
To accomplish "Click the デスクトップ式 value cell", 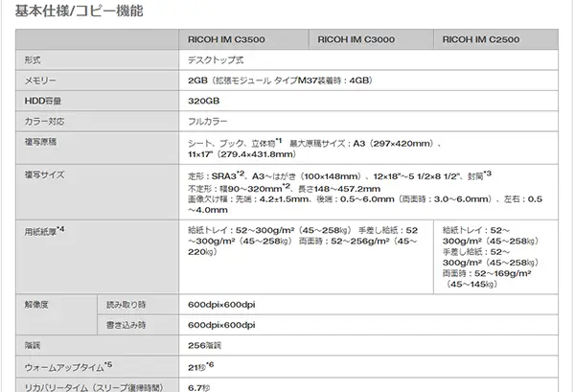I will point(369,60).
